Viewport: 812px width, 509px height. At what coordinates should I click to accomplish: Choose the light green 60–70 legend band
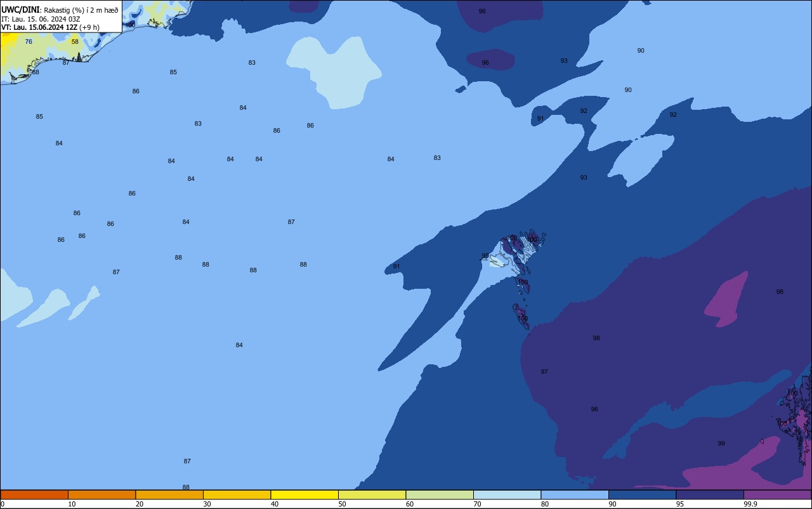coord(440,494)
